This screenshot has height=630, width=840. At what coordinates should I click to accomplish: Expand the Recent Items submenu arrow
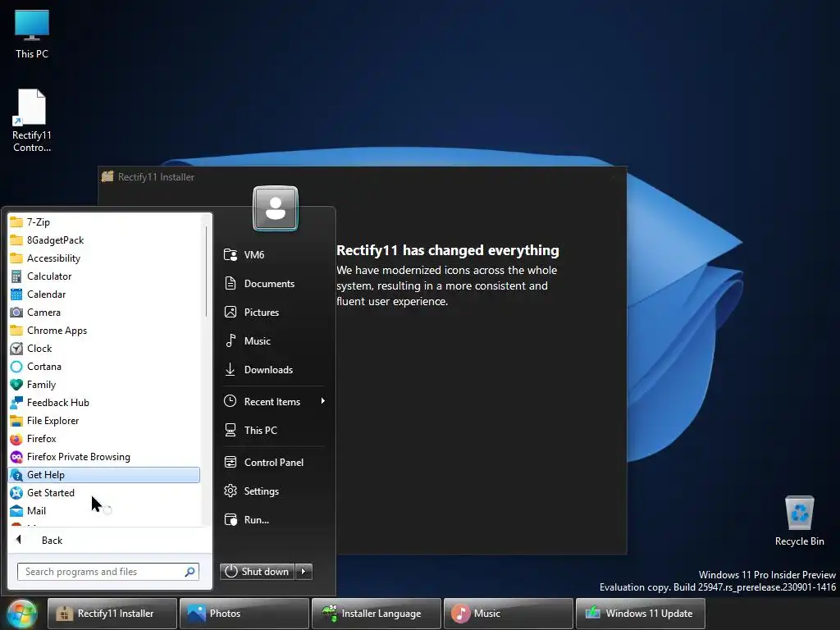322,401
